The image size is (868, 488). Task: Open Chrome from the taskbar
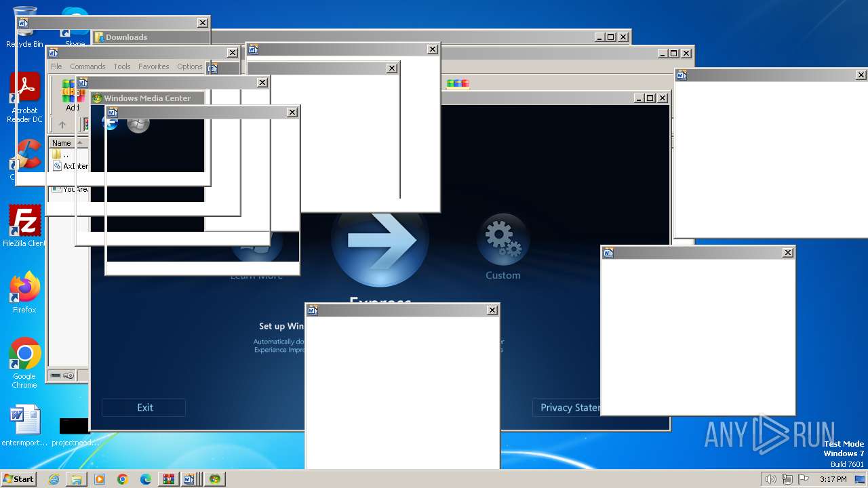(123, 479)
